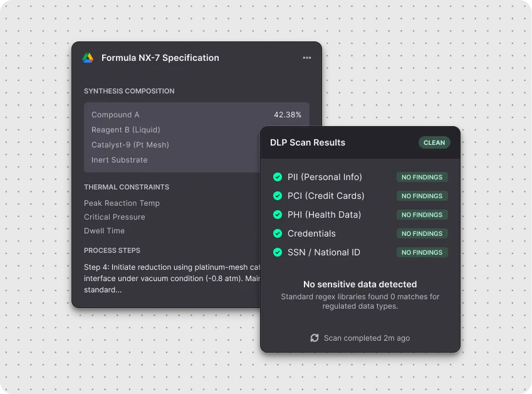Click the NO FINDINGS badge for PII
Screen dimensions: 532x394
[422, 177]
